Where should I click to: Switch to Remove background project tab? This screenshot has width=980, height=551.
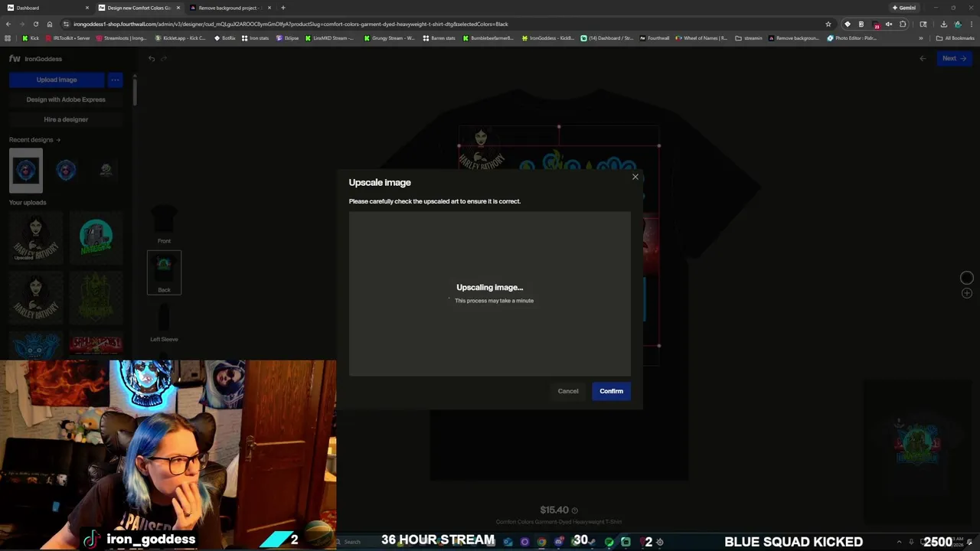[x=228, y=8]
